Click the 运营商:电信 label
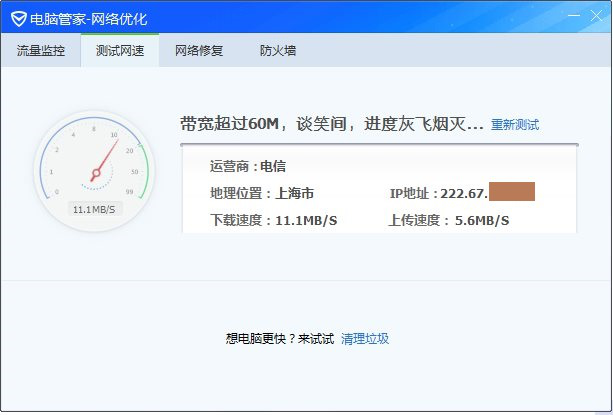 pos(247,166)
